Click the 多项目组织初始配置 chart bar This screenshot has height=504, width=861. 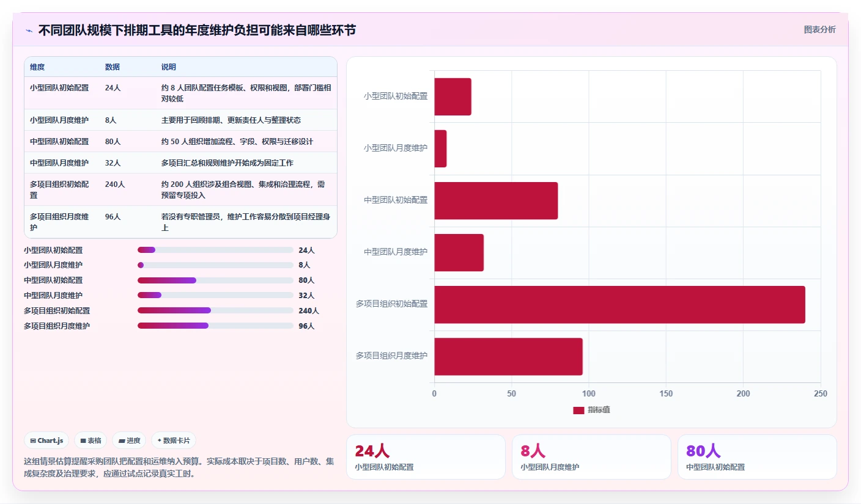619,304
